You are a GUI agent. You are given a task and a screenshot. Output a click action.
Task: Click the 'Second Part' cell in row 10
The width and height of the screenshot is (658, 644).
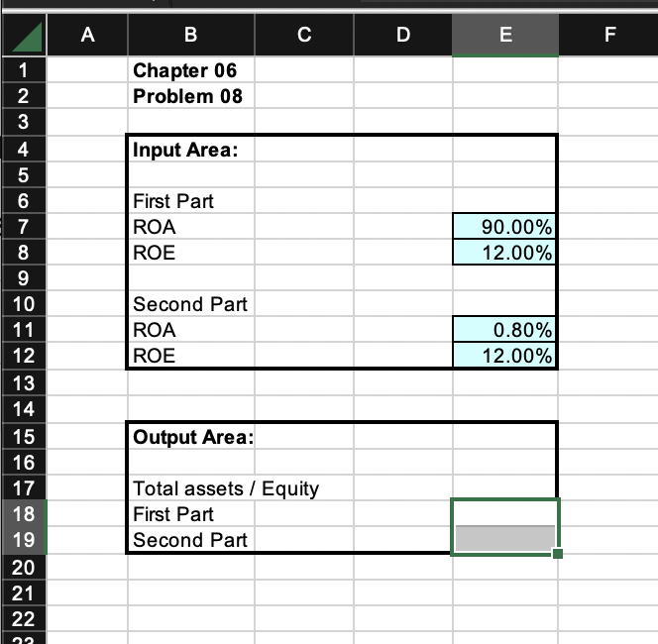pyautogui.click(x=191, y=304)
